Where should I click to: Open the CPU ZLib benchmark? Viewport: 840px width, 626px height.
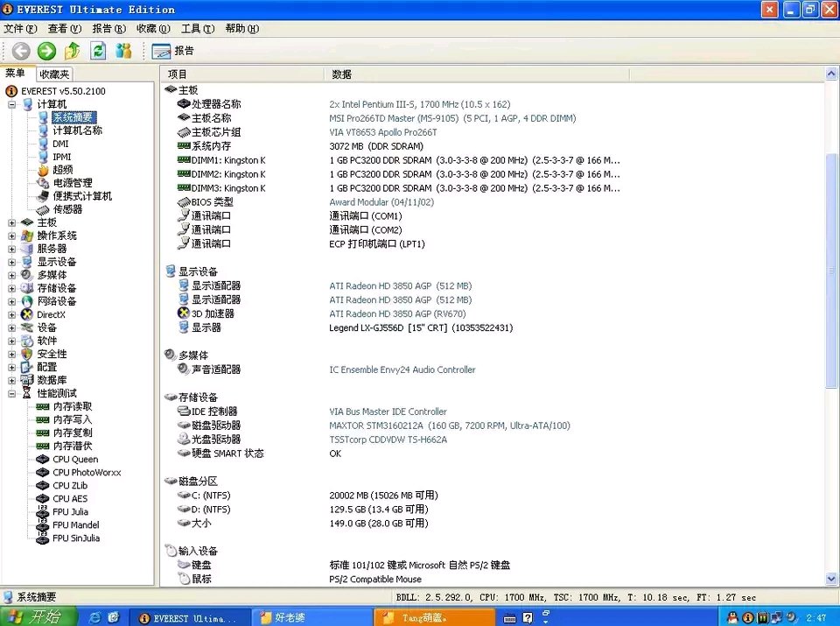(x=70, y=486)
